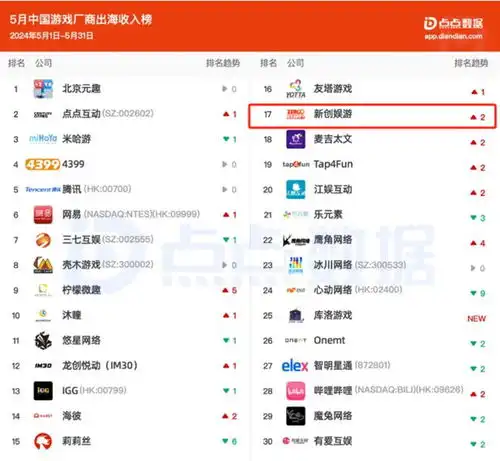
Task: Click the 点点互动 company logo
Action: click(43, 115)
